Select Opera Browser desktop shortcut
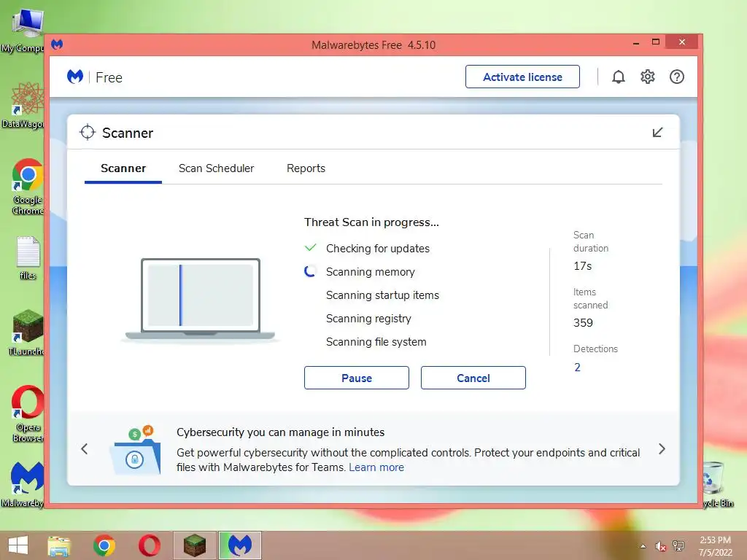Viewport: 747px width, 560px height. [x=28, y=414]
